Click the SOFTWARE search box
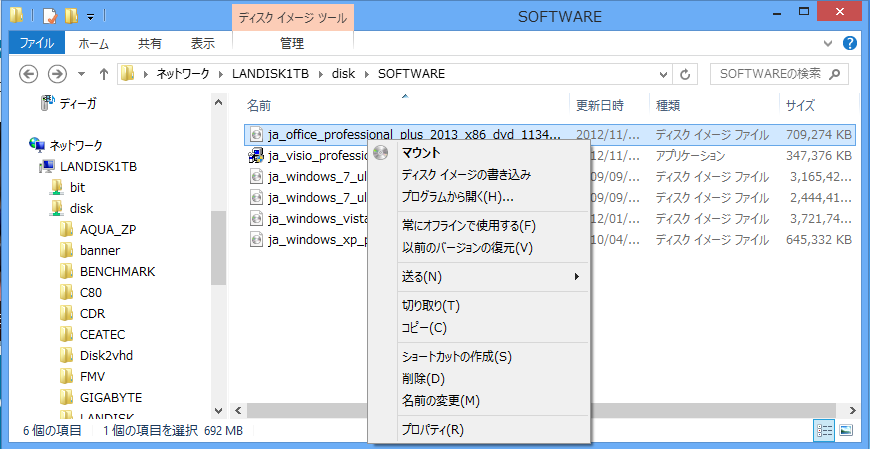The height and width of the screenshot is (449, 870). [770, 74]
